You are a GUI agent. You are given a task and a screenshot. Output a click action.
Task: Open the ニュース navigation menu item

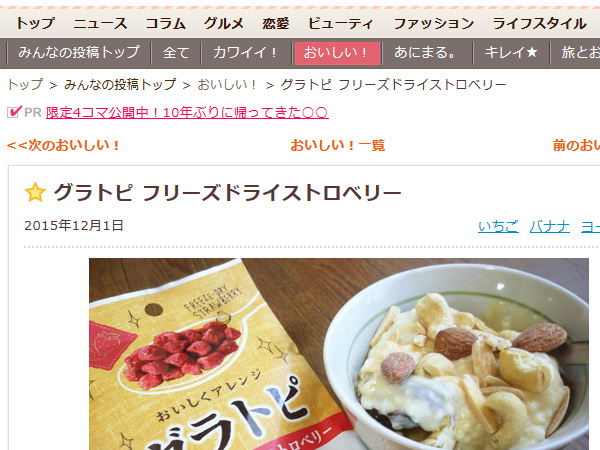point(100,24)
